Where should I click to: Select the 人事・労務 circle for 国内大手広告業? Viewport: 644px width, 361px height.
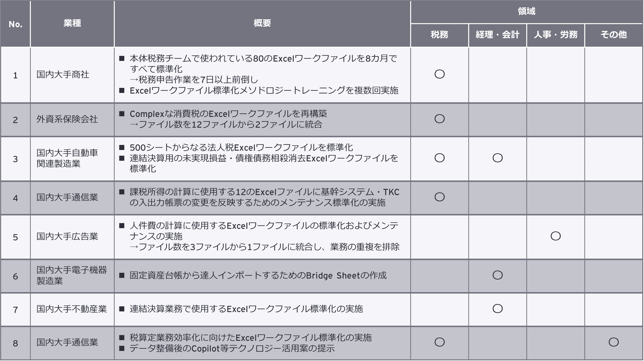(555, 236)
